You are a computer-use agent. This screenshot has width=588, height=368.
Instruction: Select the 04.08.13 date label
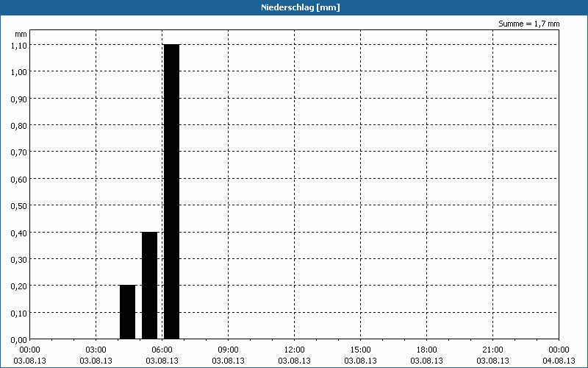pos(559,361)
